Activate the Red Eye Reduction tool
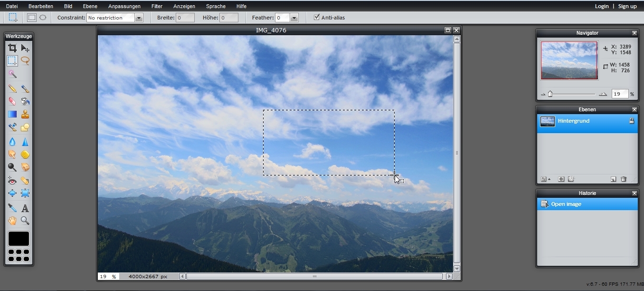 (x=12, y=181)
